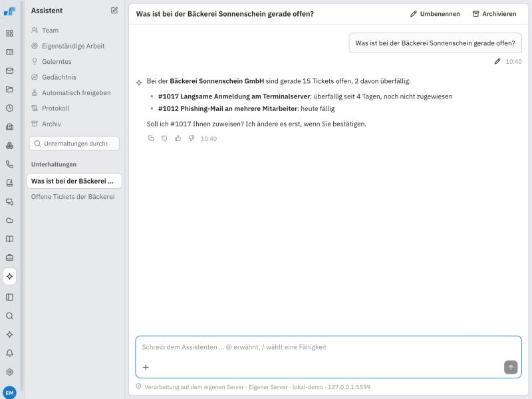Open the tickets icon in the sidebar
This screenshot has height=399, width=532.
click(9, 52)
